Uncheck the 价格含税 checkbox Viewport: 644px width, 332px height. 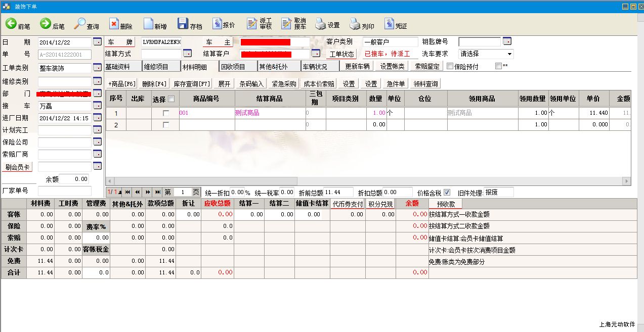click(447, 192)
